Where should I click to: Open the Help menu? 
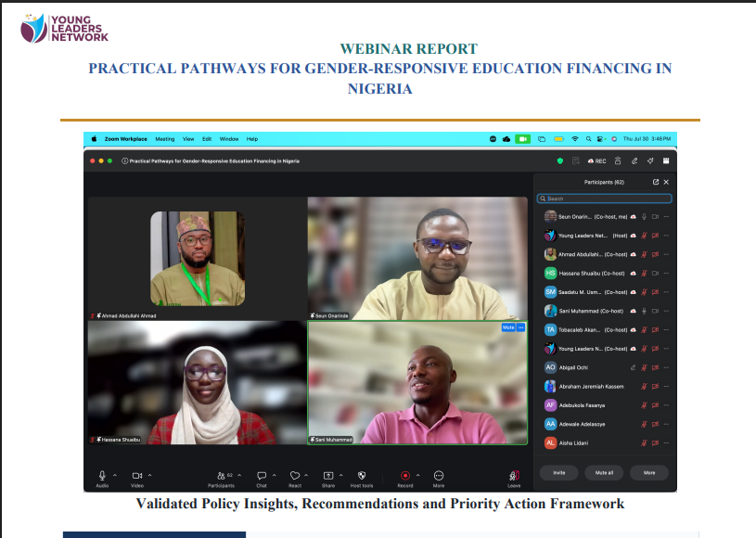pyautogui.click(x=252, y=139)
